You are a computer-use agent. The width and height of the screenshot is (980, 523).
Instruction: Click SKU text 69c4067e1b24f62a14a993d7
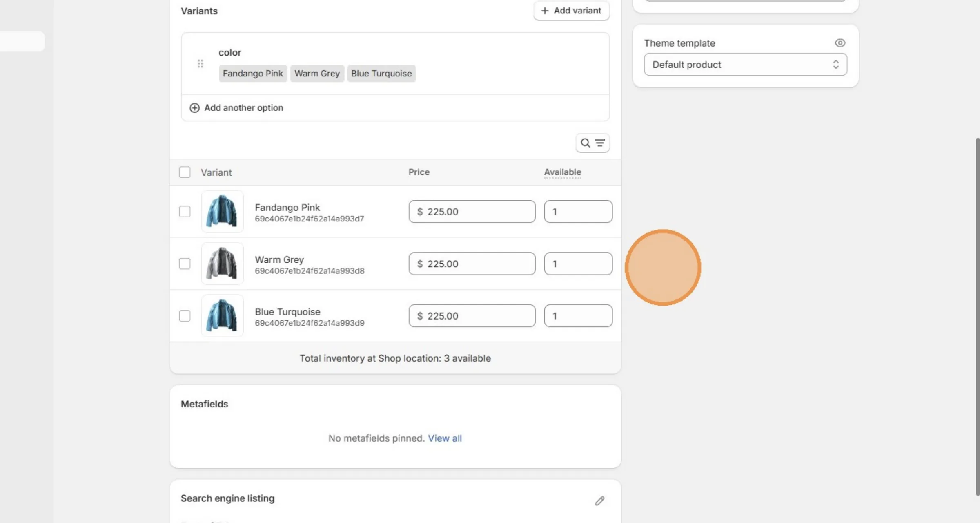pos(310,219)
